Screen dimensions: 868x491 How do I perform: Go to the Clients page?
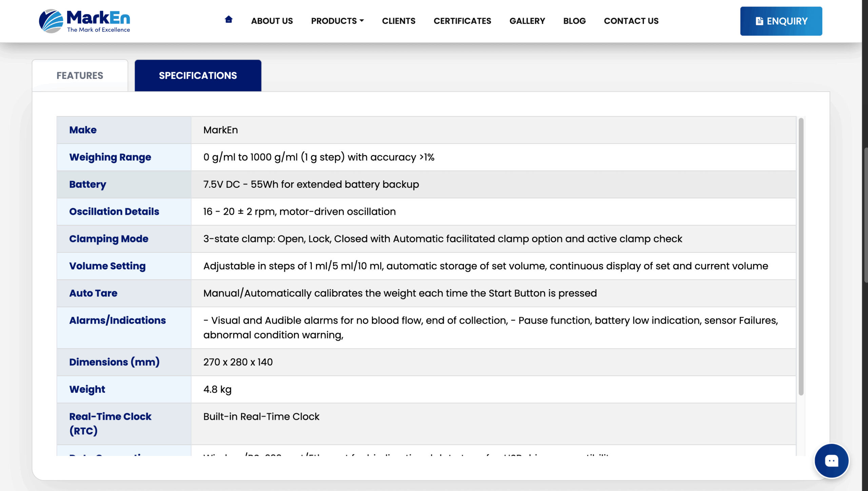tap(398, 21)
